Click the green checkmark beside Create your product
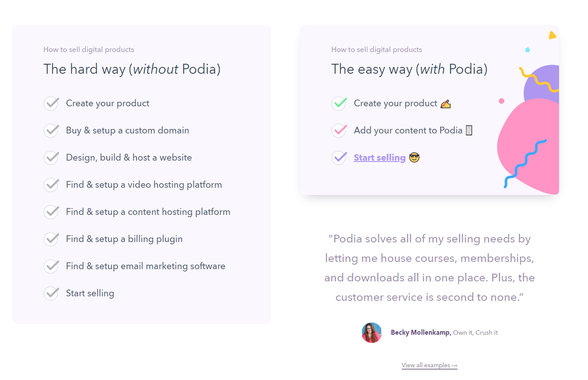 (339, 103)
